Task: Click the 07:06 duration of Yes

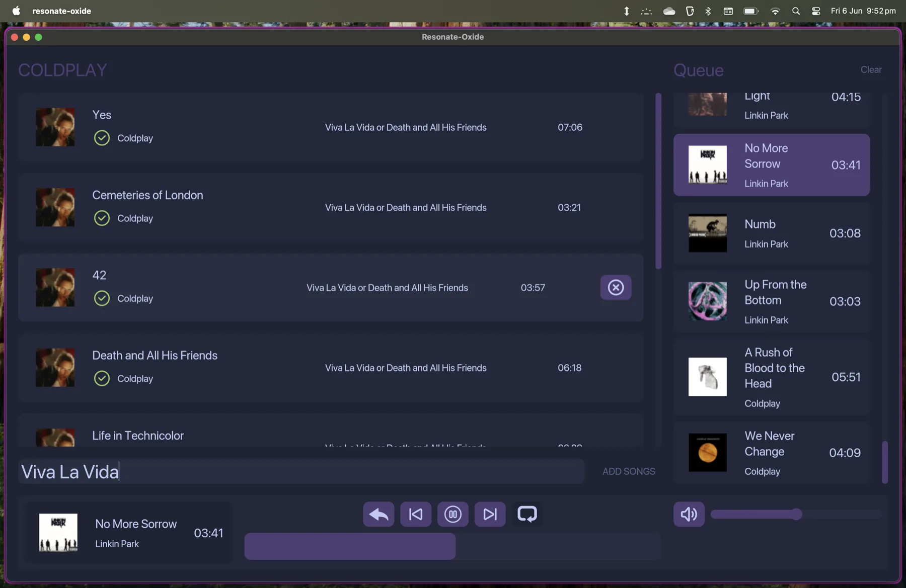Action: 570,127
